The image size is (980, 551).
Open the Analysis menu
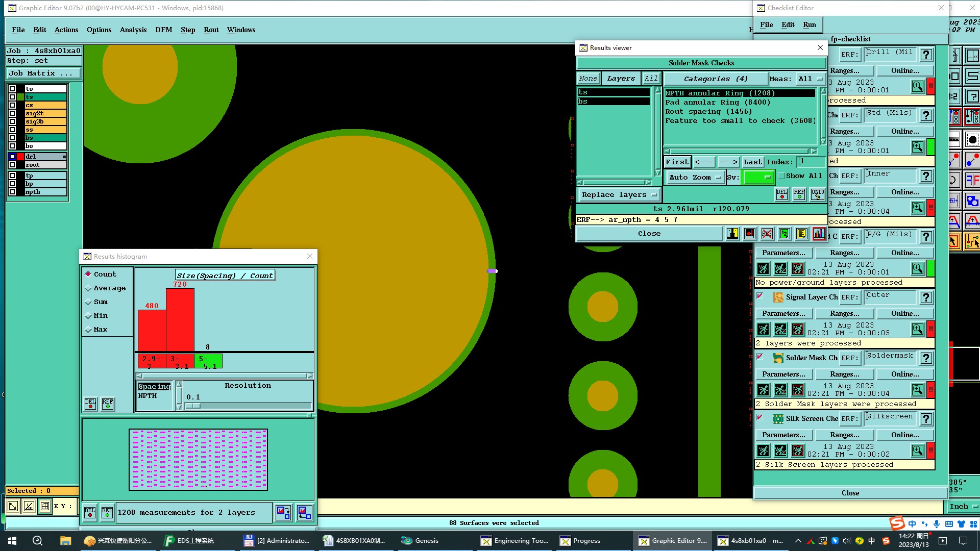pyautogui.click(x=133, y=30)
